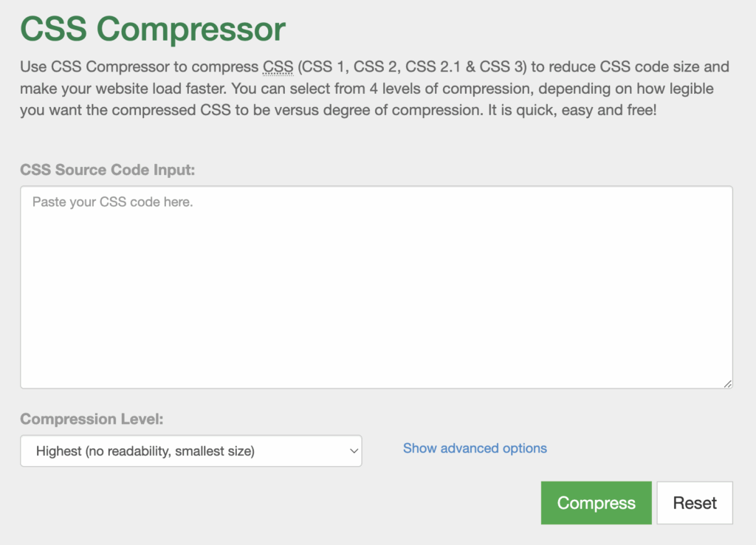Reveal advanced compression settings
The image size is (756, 545).
coord(475,448)
